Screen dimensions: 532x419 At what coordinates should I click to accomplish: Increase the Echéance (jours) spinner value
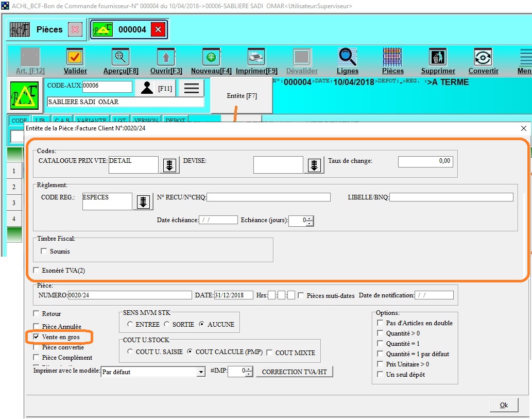[x=310, y=218]
